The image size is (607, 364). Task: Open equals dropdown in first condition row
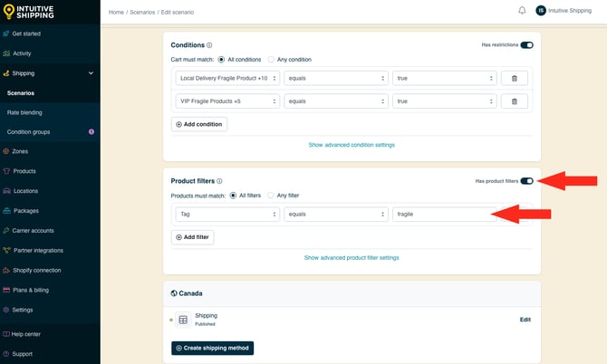coord(336,78)
